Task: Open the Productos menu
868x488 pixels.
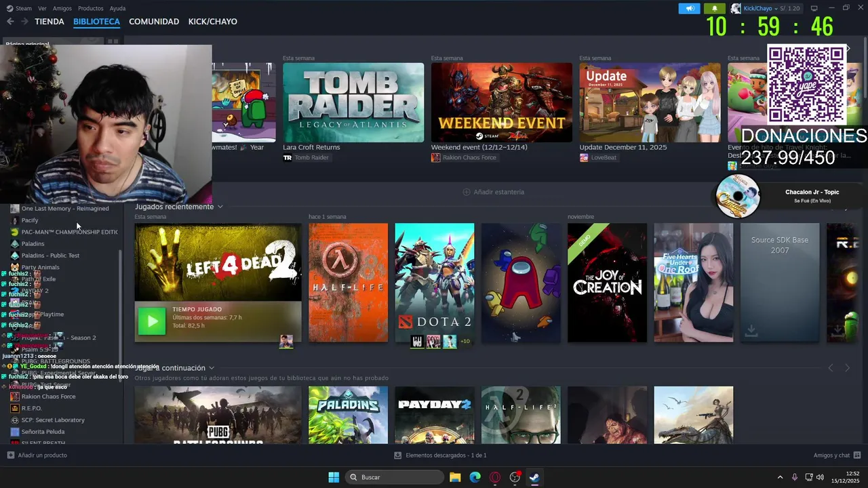Action: point(91,8)
